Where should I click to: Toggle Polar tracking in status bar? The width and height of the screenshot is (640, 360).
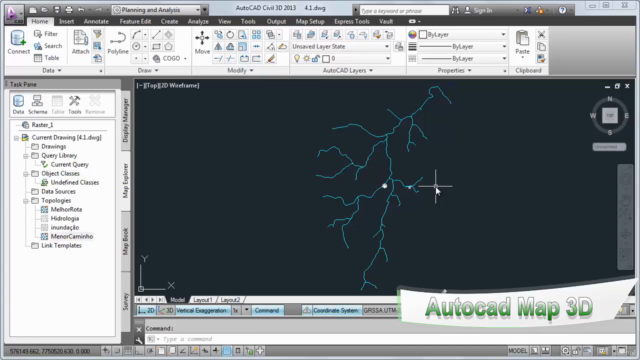150,351
